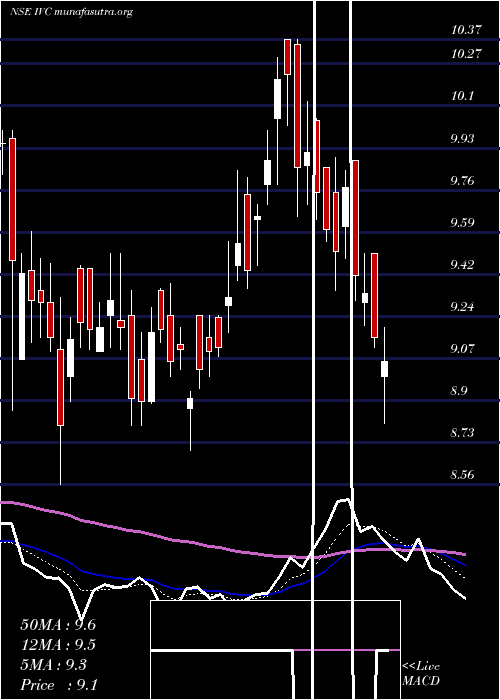Viewport: 500px width, 700px height.
Task: Click the '<<Live MACD' label
Action: [x=421, y=674]
